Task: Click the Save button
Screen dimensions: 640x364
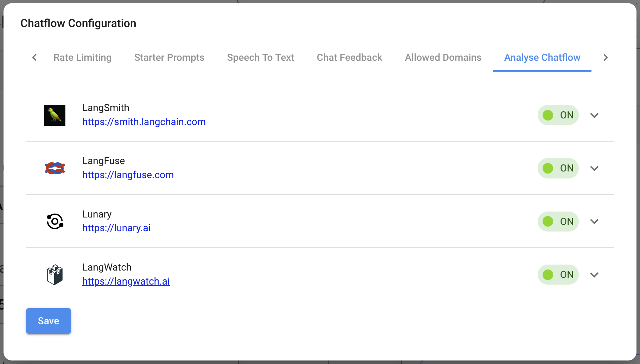Action: tap(48, 321)
